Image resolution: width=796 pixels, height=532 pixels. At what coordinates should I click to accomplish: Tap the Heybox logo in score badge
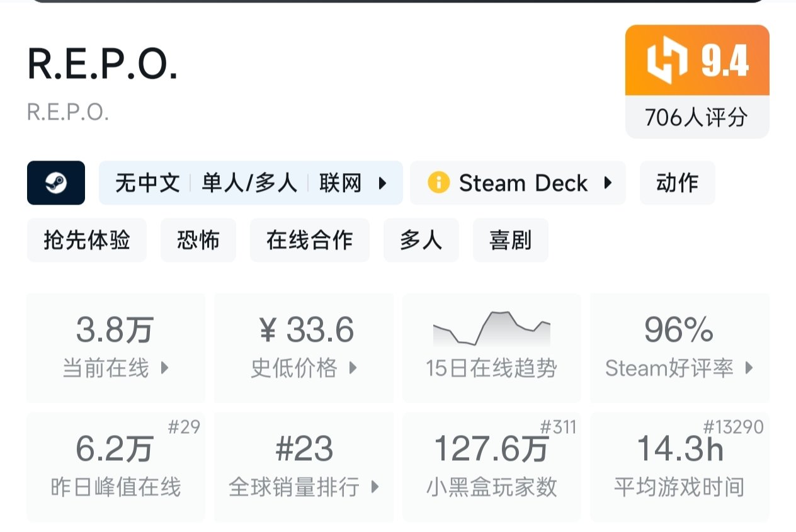pyautogui.click(x=667, y=61)
